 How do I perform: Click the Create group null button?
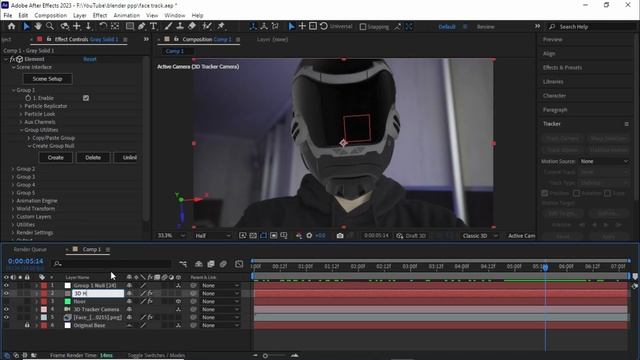tap(56, 158)
